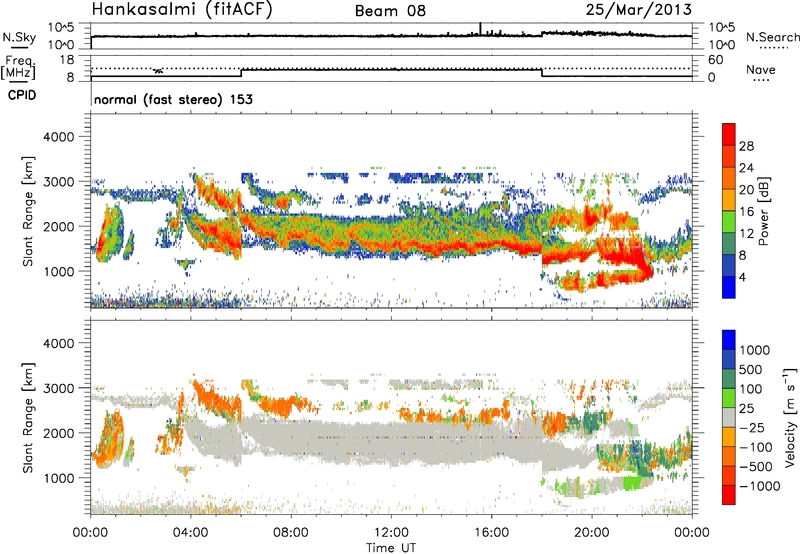Click the 'Freq. [MHz]' label

click(19, 67)
